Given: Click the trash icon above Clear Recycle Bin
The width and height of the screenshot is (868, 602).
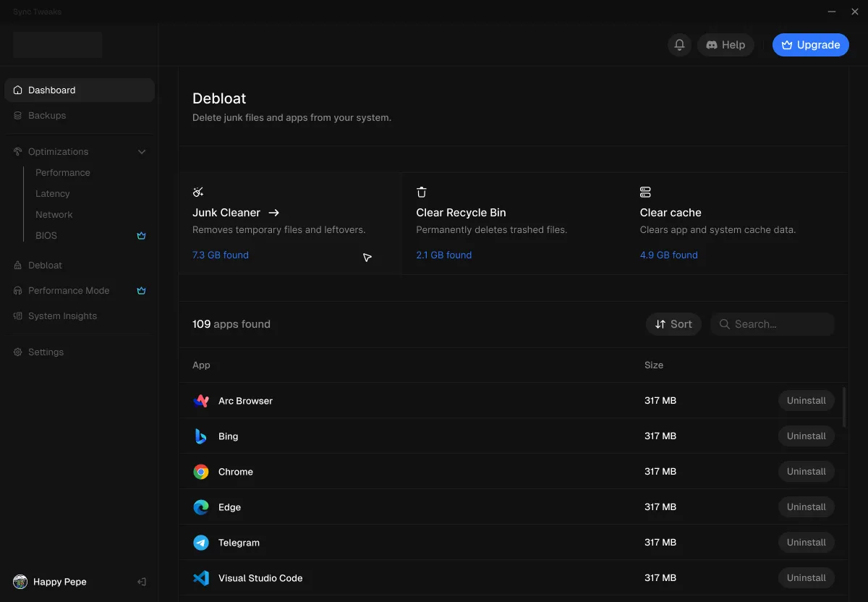Looking at the screenshot, I should click(x=422, y=192).
